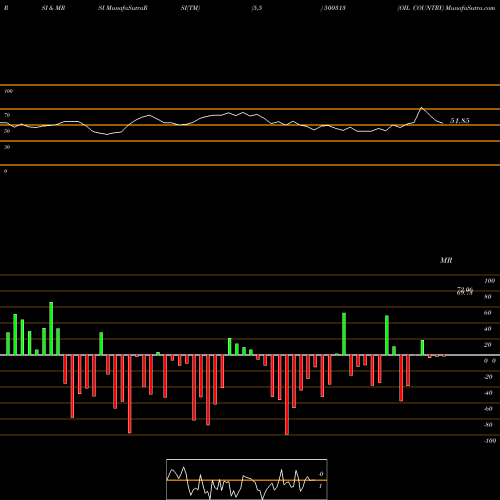Click the 100 label on the RSI axis
500x500 pixels.
[8, 91]
